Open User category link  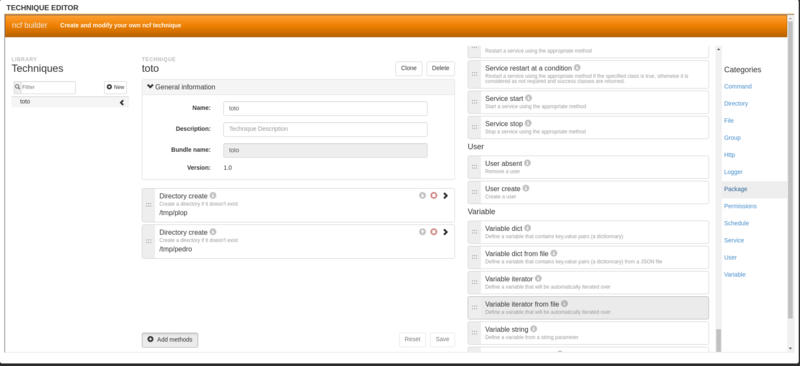pos(730,257)
